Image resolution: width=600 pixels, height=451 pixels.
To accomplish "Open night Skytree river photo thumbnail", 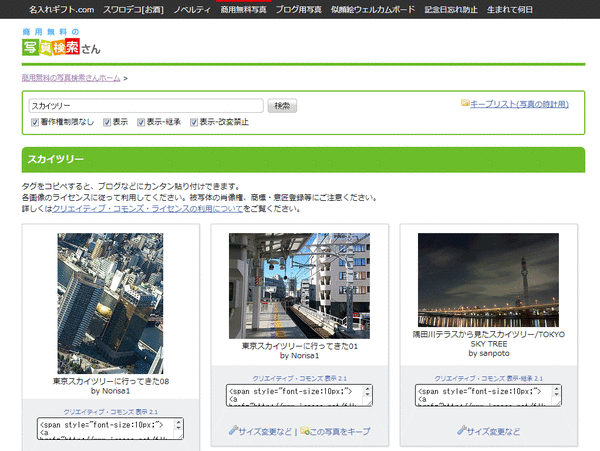I will pos(488,280).
